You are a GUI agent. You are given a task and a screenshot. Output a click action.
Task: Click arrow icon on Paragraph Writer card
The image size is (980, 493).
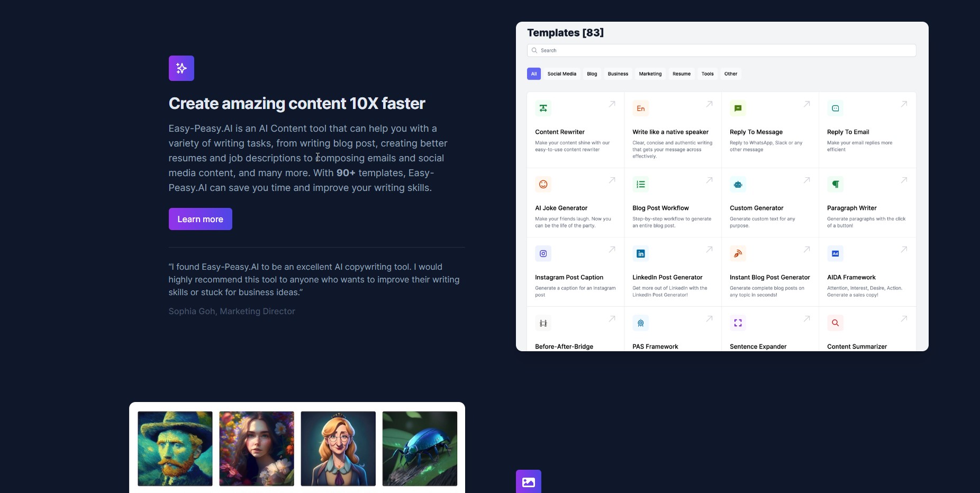[x=904, y=180]
